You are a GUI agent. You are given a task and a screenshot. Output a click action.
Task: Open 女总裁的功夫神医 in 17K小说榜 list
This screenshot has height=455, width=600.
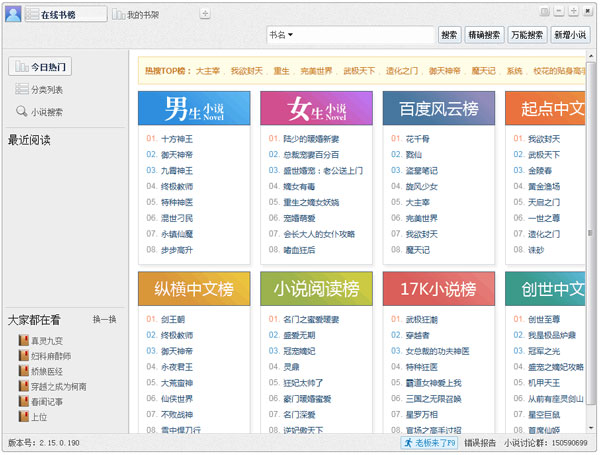click(437, 351)
